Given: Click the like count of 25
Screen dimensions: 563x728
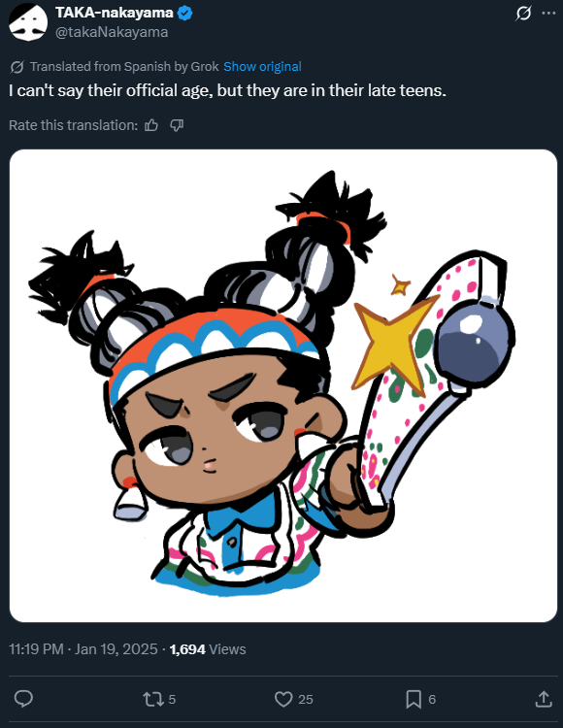Looking at the screenshot, I should (306, 699).
